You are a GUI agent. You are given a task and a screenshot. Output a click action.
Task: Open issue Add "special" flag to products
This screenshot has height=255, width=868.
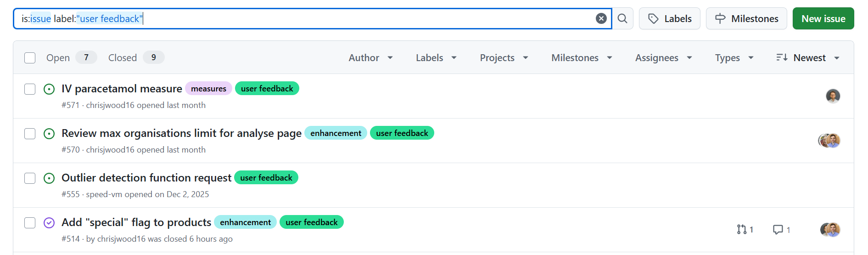click(x=136, y=222)
